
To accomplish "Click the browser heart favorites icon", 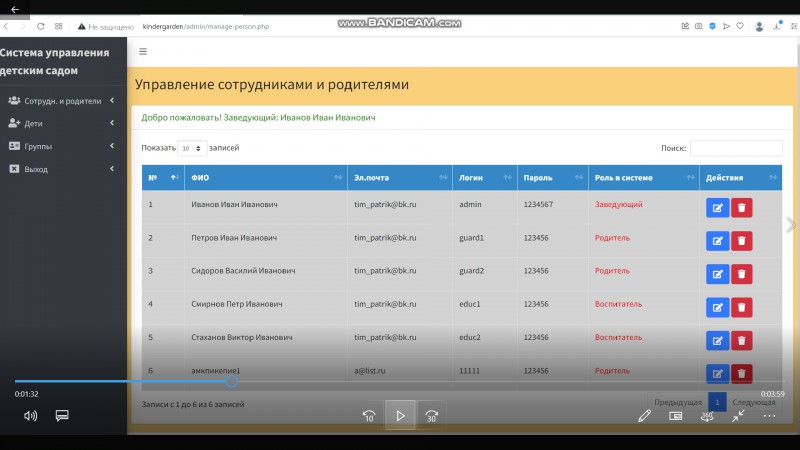I will [740, 26].
